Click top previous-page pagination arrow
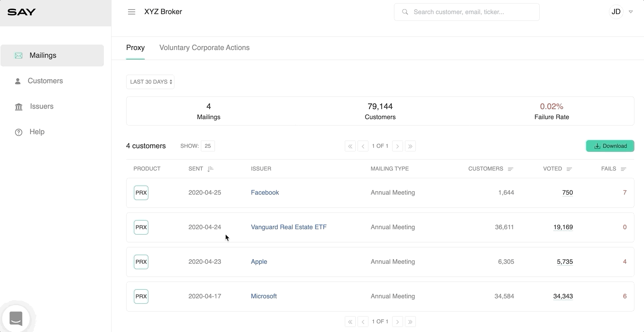 (363, 146)
